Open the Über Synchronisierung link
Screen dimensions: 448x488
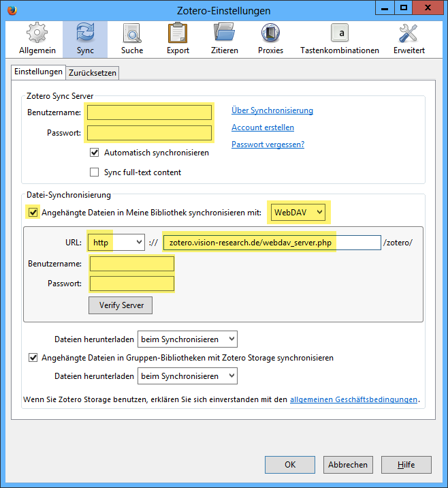click(x=272, y=110)
